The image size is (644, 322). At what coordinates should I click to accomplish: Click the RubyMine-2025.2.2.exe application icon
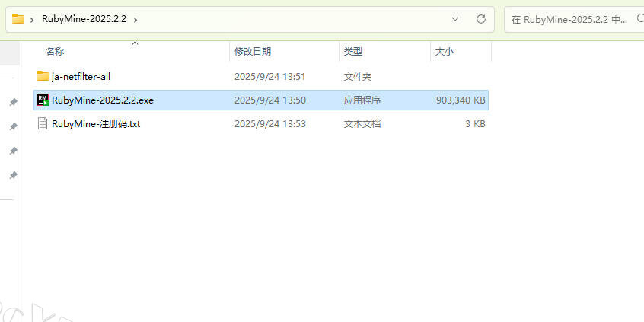tap(43, 100)
